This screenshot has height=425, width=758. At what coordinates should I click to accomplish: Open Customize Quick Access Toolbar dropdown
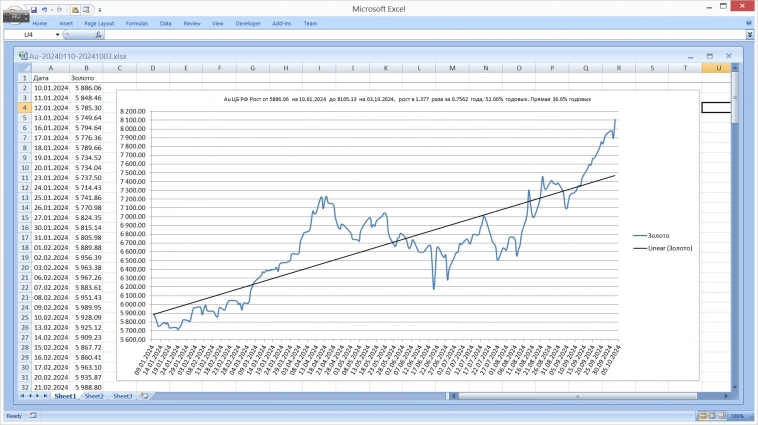(x=100, y=10)
